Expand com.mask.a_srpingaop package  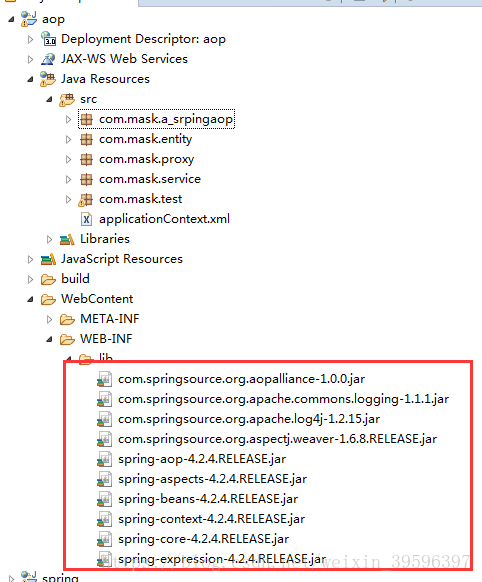68,120
